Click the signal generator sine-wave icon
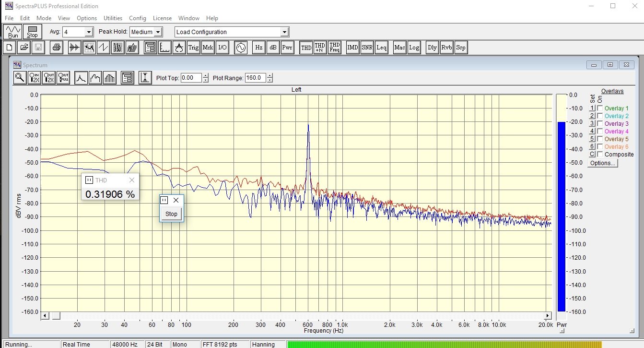Image resolution: width=644 pixels, height=348 pixels. tap(241, 48)
